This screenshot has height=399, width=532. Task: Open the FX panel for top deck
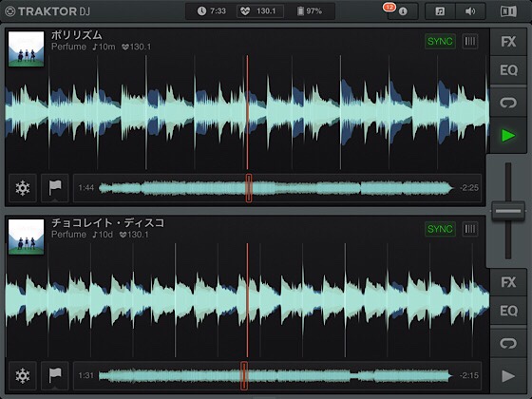click(x=508, y=42)
